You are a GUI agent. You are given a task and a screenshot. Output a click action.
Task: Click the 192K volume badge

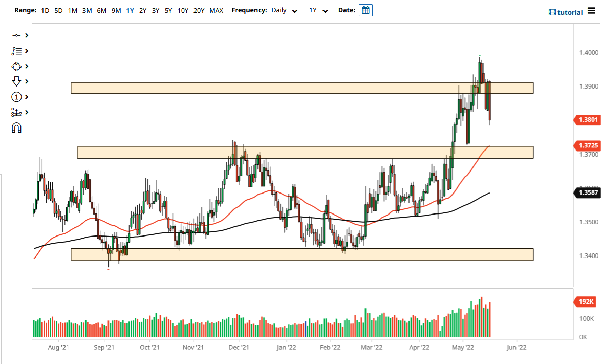click(585, 302)
